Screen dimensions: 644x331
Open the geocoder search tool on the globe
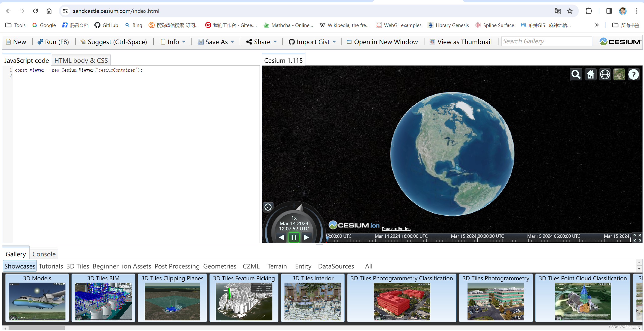(576, 74)
